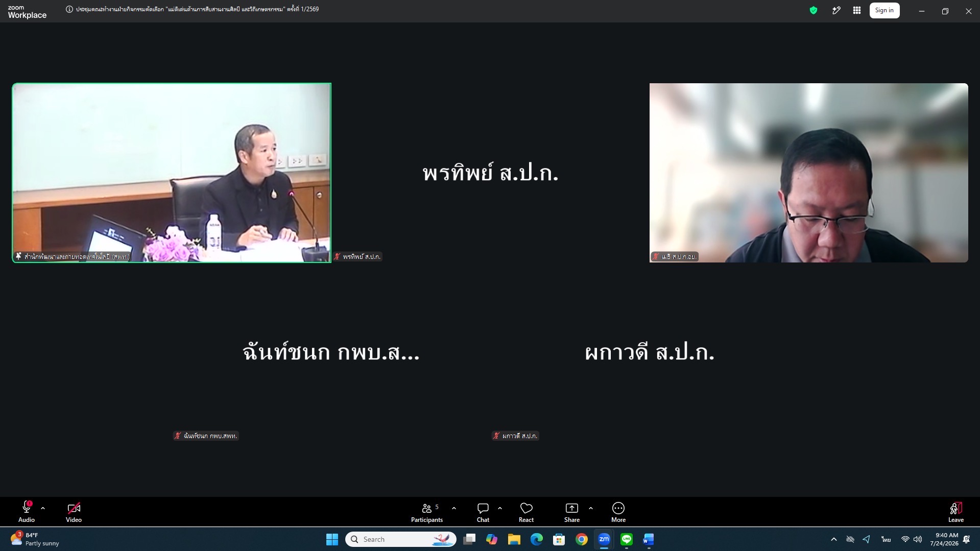Click the location arrow tray icon
The image size is (980, 551).
(867, 539)
